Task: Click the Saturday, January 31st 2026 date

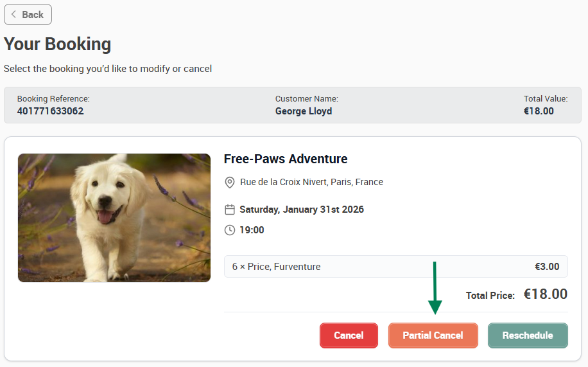Action: [302, 210]
